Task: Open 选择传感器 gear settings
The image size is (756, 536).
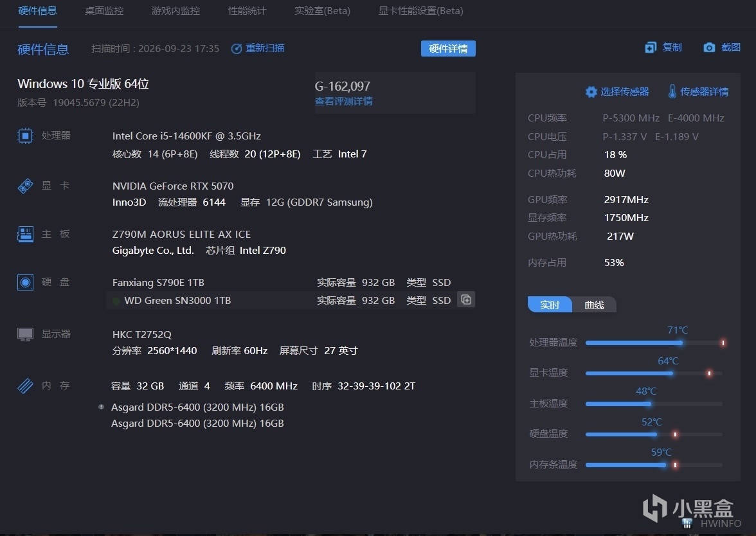Action: [591, 92]
